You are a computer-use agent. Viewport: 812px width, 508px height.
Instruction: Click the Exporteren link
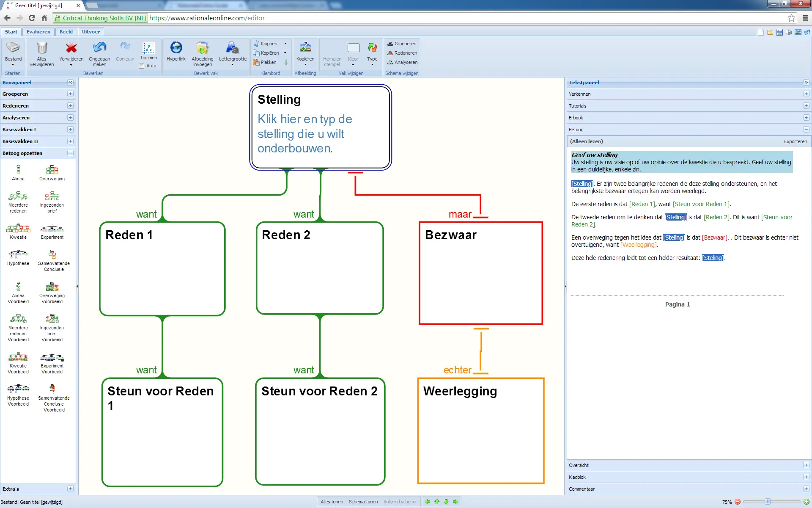[795, 141]
